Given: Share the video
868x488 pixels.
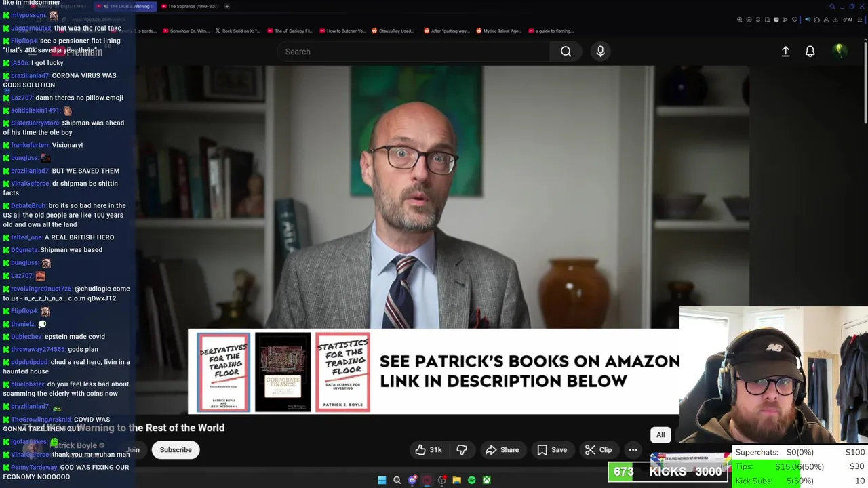Looking at the screenshot, I should point(502,450).
